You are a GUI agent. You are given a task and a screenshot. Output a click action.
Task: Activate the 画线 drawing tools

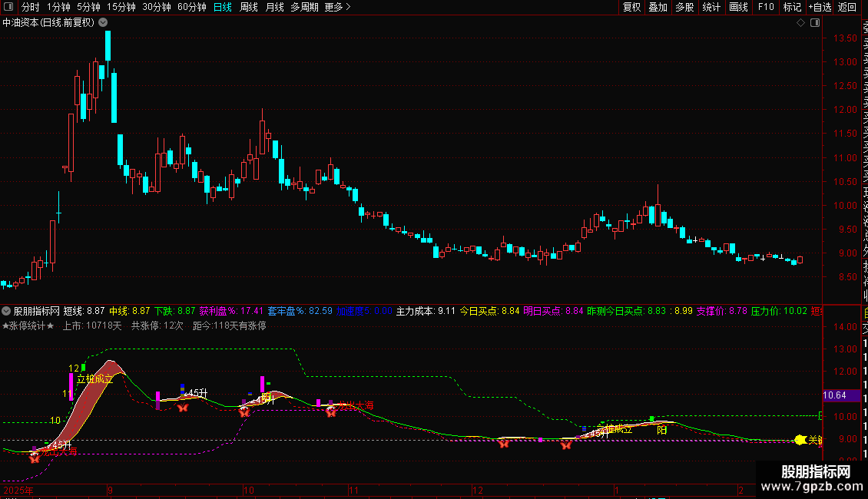pos(738,7)
